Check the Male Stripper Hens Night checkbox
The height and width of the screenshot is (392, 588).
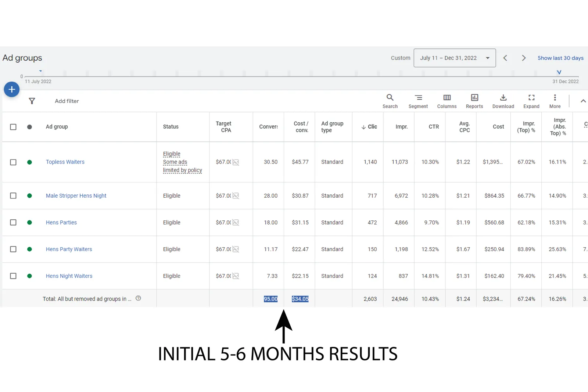[x=13, y=196]
